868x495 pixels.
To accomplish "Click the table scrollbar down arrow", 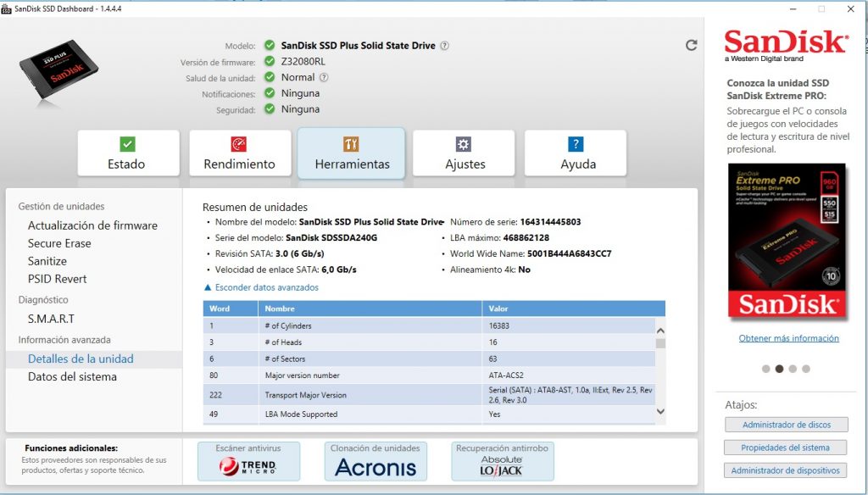I will (x=660, y=411).
